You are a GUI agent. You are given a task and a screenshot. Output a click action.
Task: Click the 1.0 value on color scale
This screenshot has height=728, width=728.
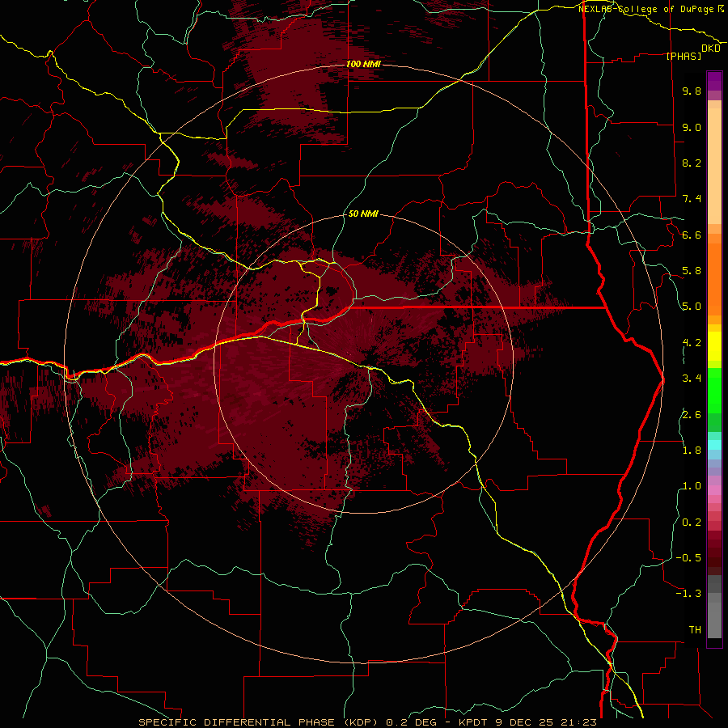[x=692, y=486]
